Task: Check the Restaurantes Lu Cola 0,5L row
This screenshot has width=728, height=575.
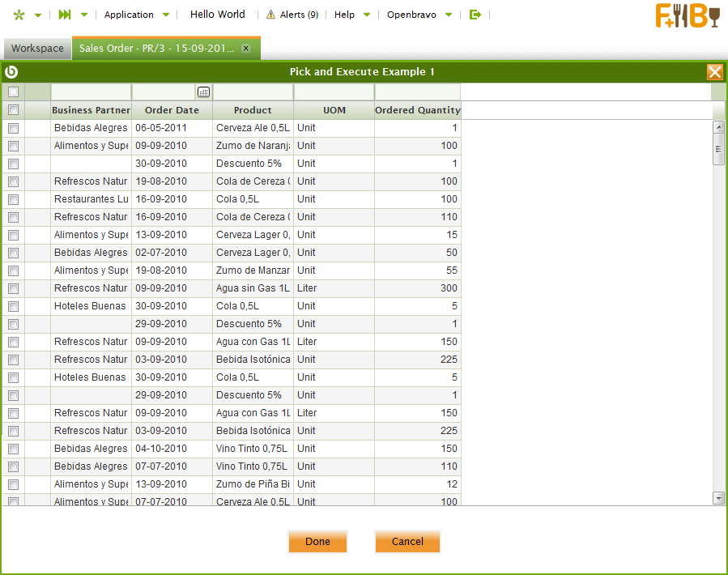Action: coord(14,199)
